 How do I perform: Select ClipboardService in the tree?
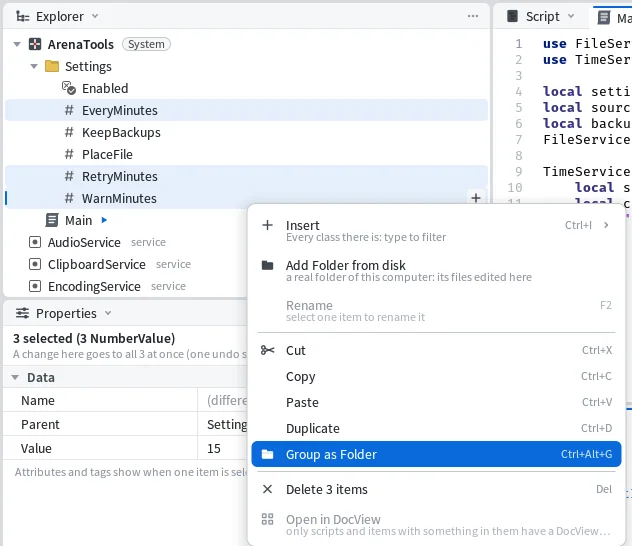pyautogui.click(x=96, y=264)
